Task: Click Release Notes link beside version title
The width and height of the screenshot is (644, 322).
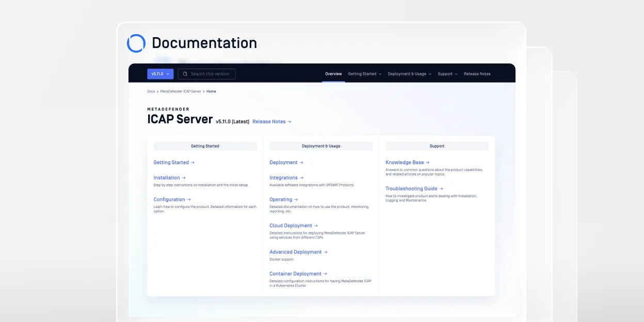Action: 271,122
